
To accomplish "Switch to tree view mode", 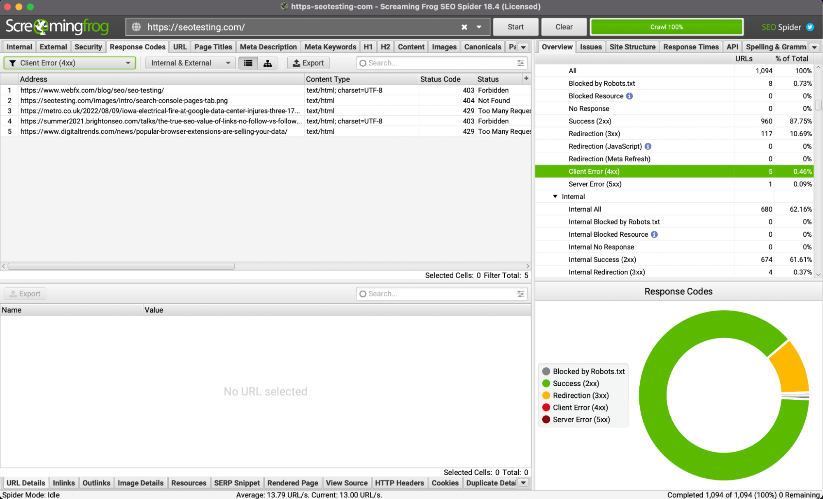I will tap(268, 63).
